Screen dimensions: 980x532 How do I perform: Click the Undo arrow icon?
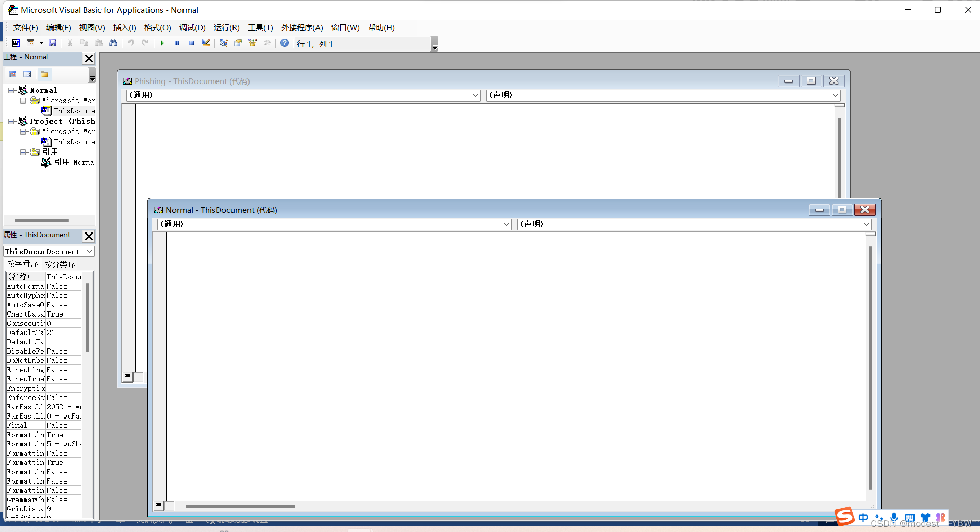click(x=131, y=43)
